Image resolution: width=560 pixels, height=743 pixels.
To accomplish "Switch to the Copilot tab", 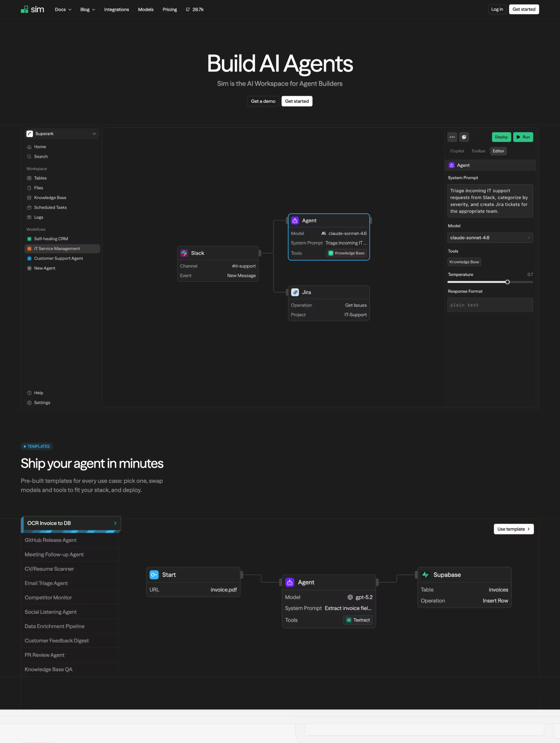I will 457,151.
